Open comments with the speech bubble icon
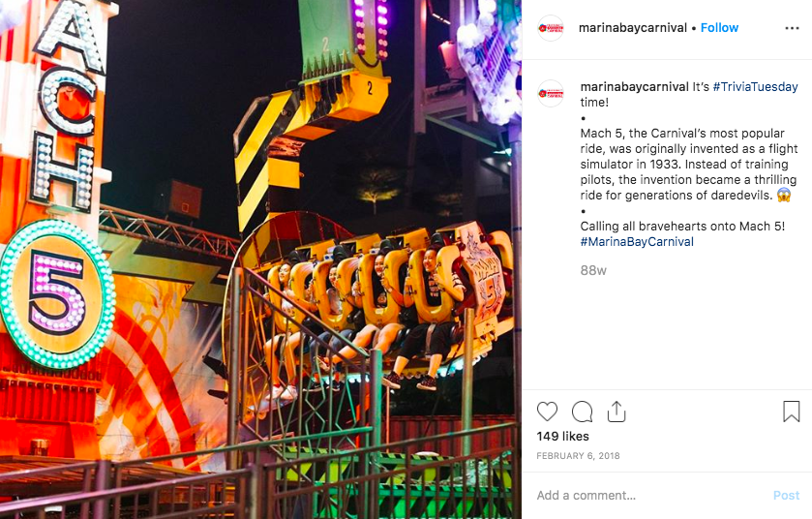The image size is (812, 519). [582, 412]
